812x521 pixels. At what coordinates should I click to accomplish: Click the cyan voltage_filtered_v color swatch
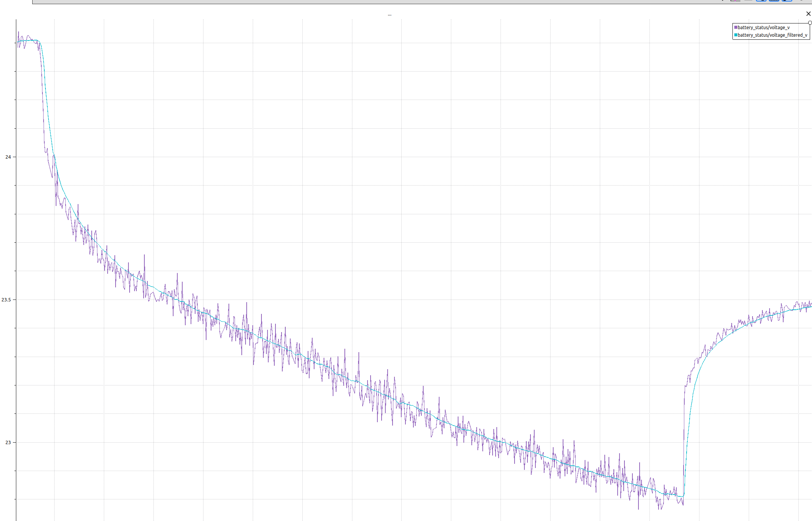[735, 35]
